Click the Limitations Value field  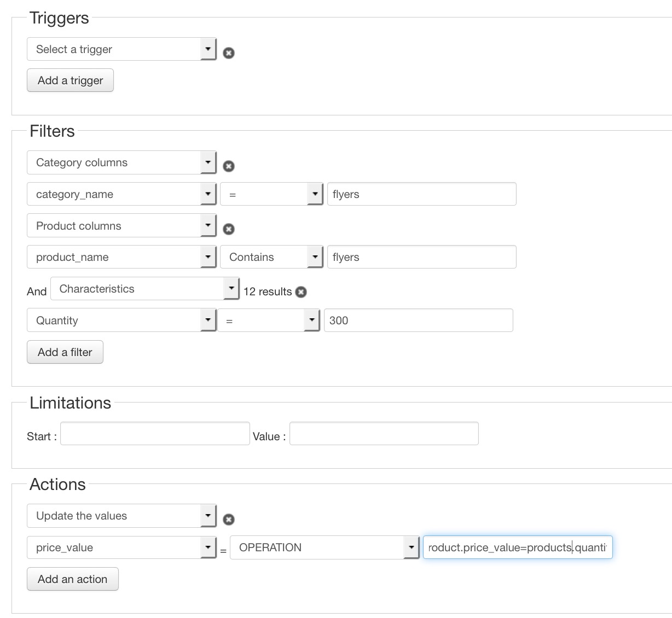click(x=384, y=434)
